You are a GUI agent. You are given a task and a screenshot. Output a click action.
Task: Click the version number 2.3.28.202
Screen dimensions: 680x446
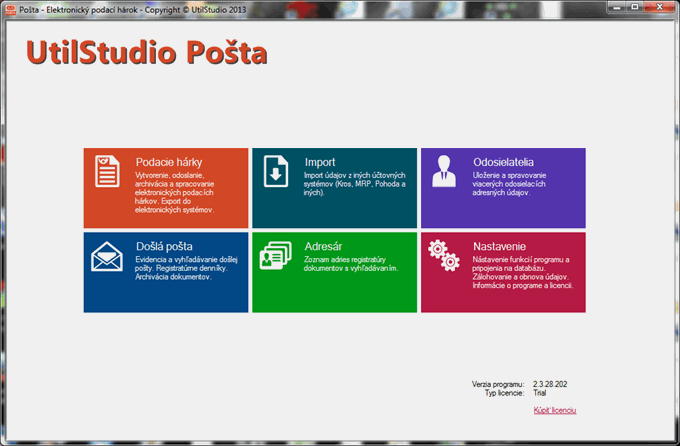[x=550, y=384]
